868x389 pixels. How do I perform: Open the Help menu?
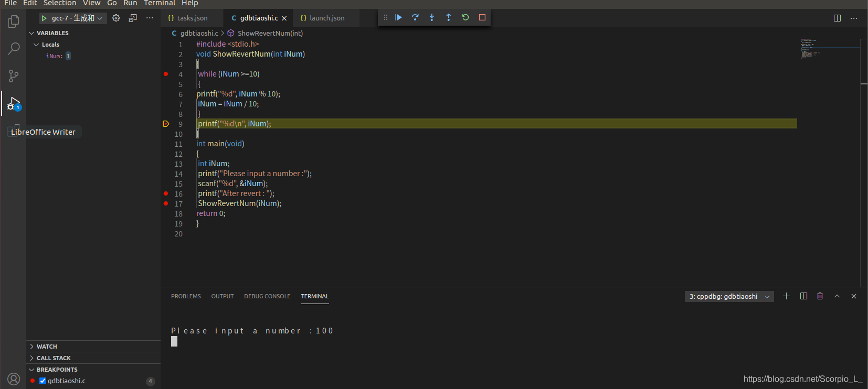click(190, 3)
